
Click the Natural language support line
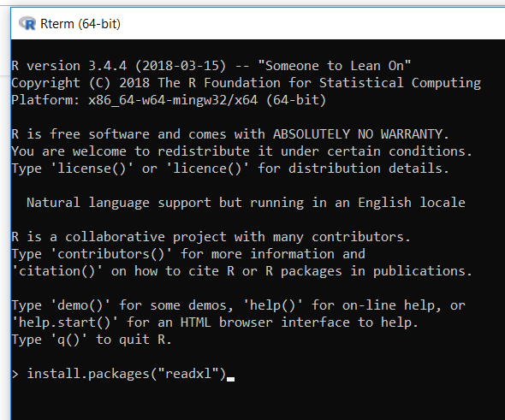pyautogui.click(x=246, y=203)
